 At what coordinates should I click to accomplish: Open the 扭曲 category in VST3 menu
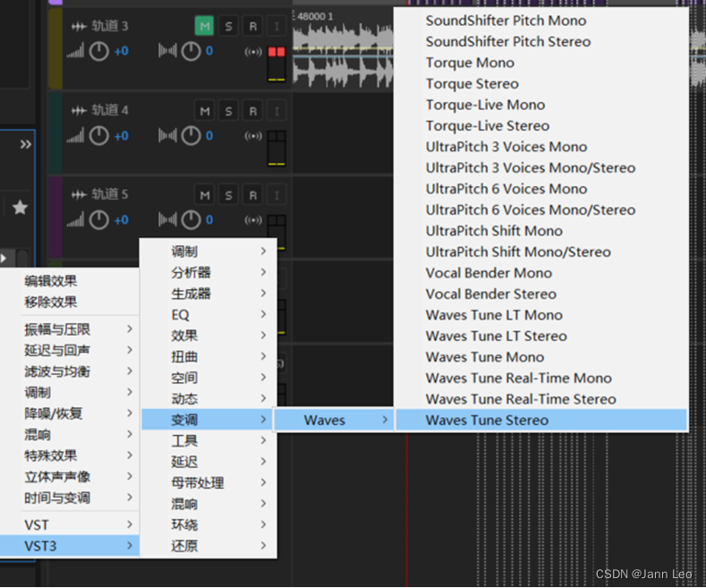tap(208, 356)
